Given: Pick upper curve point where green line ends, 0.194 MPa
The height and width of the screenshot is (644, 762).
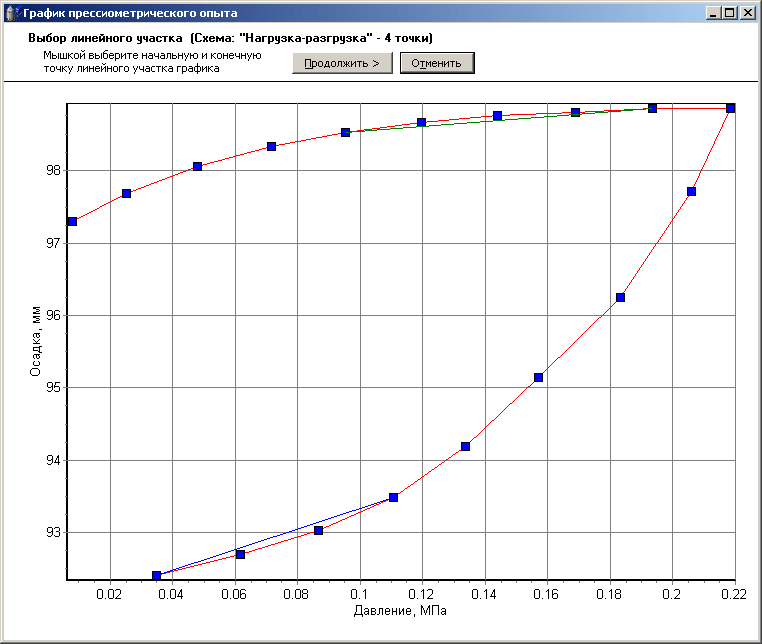Looking at the screenshot, I should tap(652, 108).
